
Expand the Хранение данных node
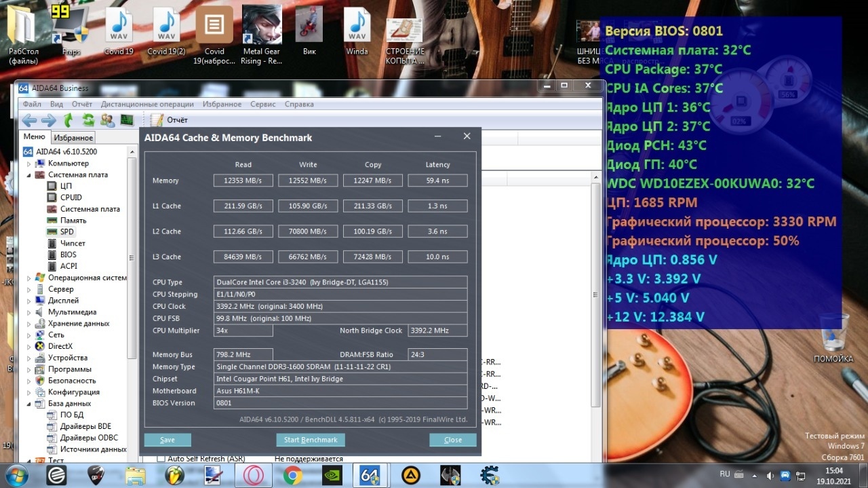pyautogui.click(x=29, y=324)
